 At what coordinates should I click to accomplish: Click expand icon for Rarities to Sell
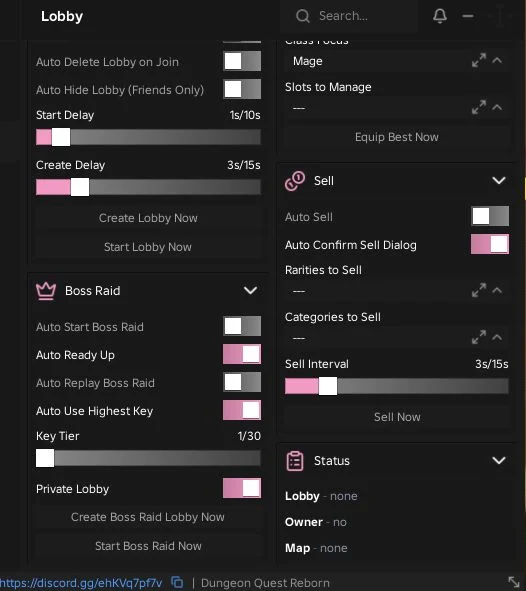(x=479, y=290)
